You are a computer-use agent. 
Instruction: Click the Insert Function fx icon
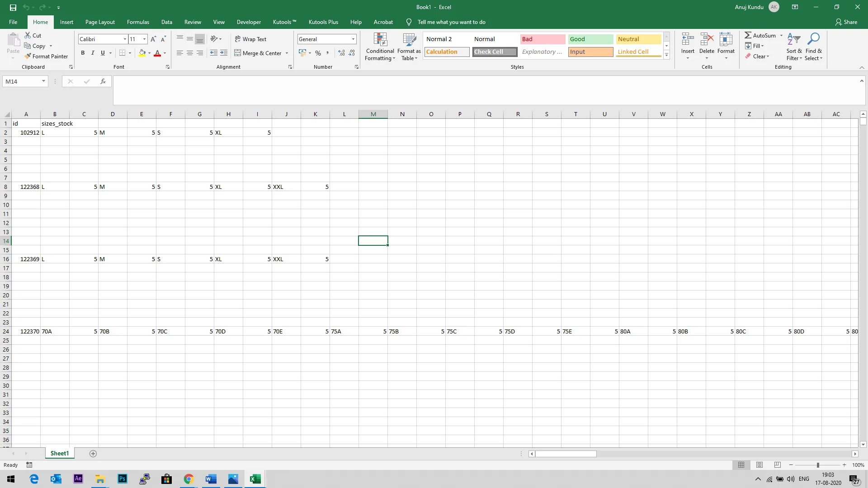[x=103, y=81]
